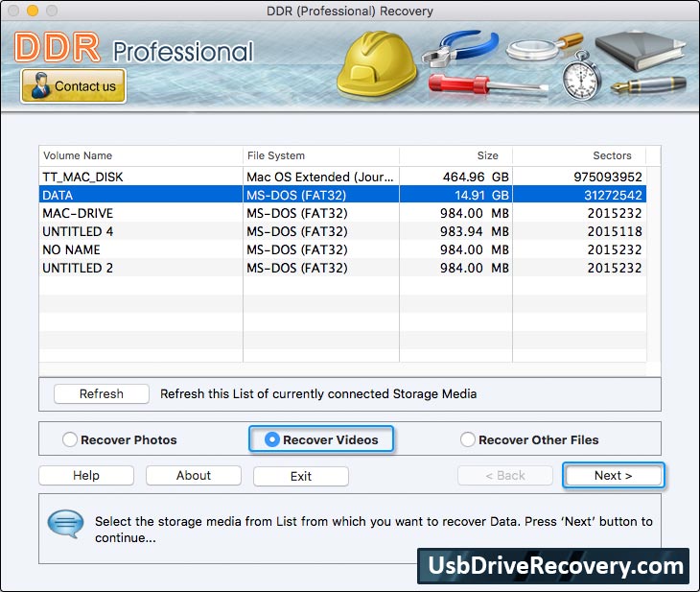Sort by Sectors column header

coord(579,155)
